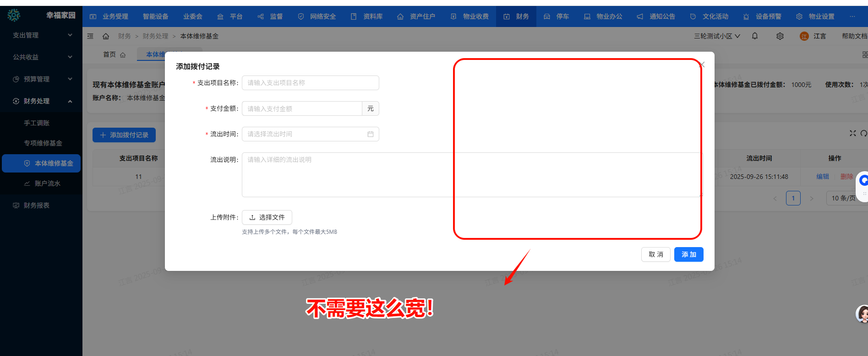The height and width of the screenshot is (356, 868).
Task: Open the 文化活动 menu
Action: (710, 16)
